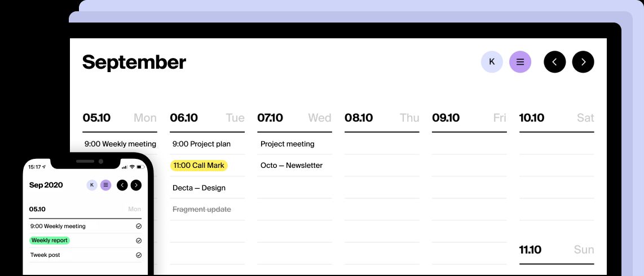This screenshot has width=644, height=276.
Task: Open the 9:00 Project plan task
Action: coord(201,144)
